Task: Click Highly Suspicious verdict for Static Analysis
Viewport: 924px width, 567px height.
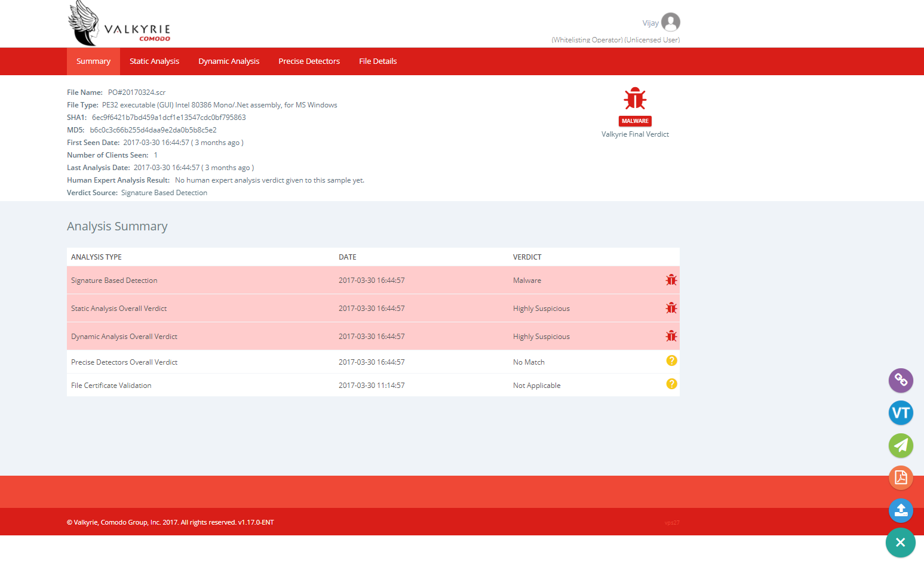Action: click(541, 309)
